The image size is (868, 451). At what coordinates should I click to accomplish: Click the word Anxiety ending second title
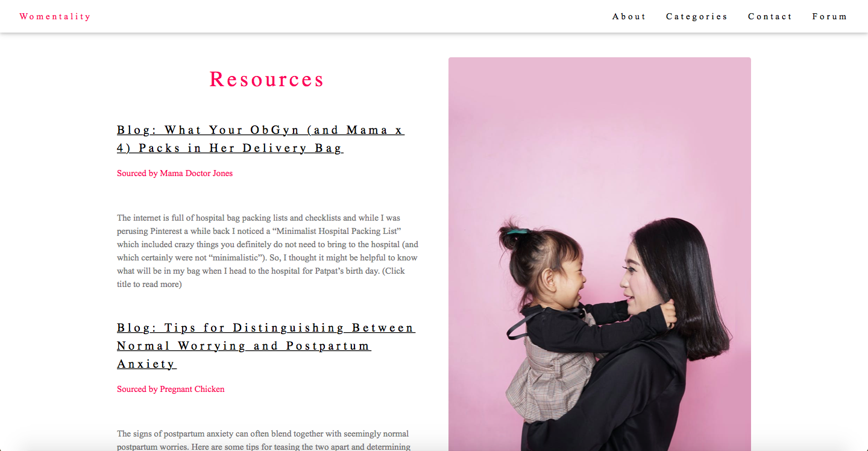click(146, 364)
